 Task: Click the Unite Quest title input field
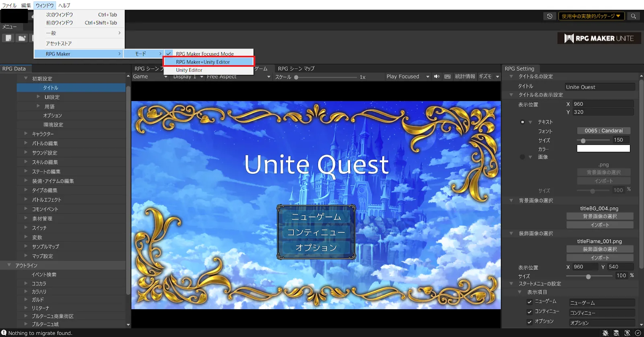(599, 87)
